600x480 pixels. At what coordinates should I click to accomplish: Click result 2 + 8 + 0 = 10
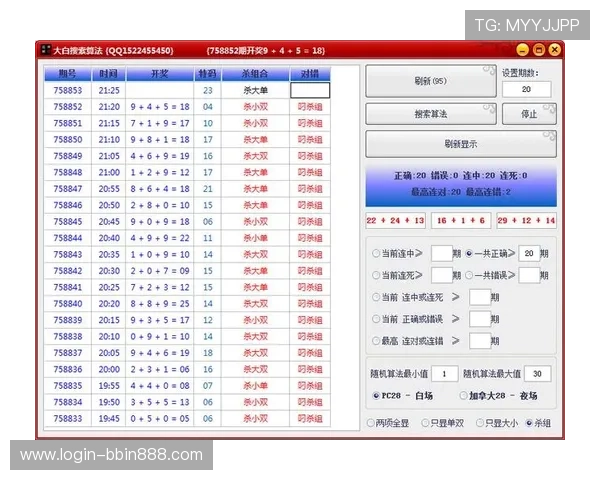[x=160, y=206]
